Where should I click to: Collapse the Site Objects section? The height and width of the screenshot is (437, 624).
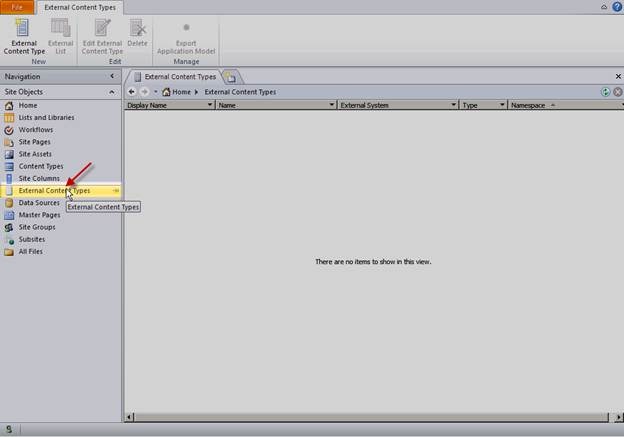click(112, 92)
